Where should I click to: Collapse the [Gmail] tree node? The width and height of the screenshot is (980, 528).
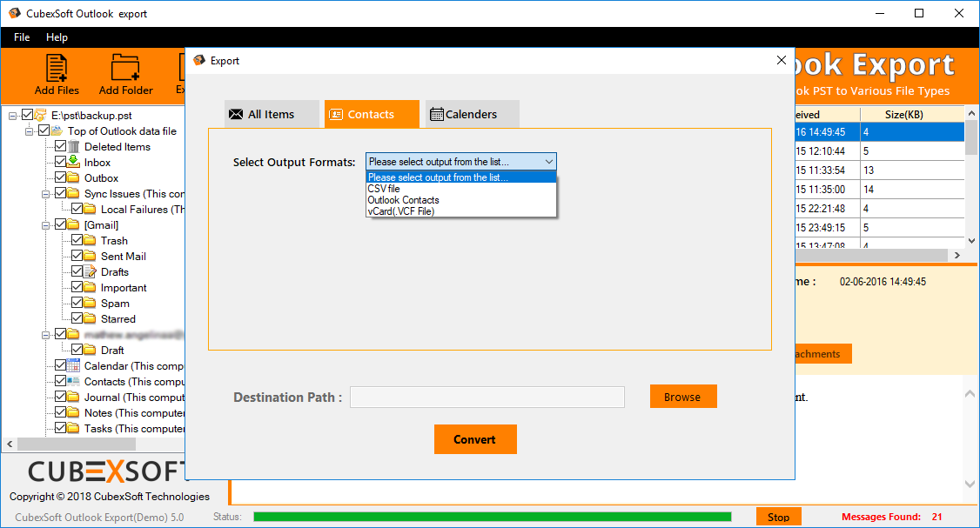click(x=45, y=224)
